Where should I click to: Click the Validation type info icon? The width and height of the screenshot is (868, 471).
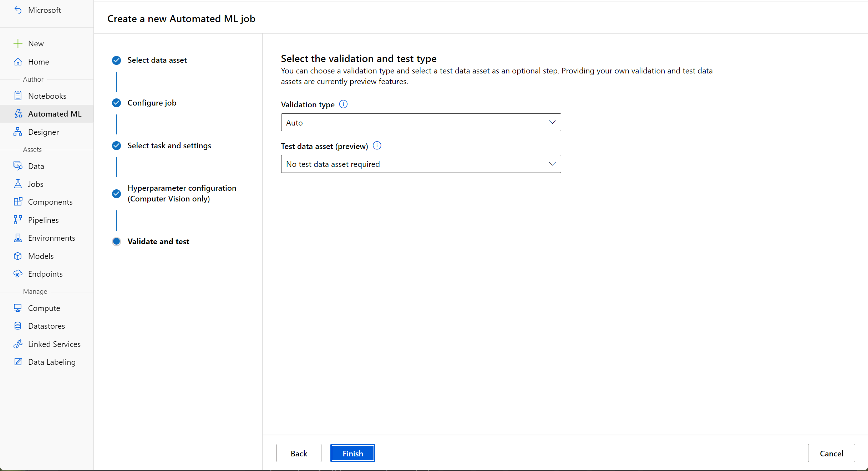tap(343, 104)
